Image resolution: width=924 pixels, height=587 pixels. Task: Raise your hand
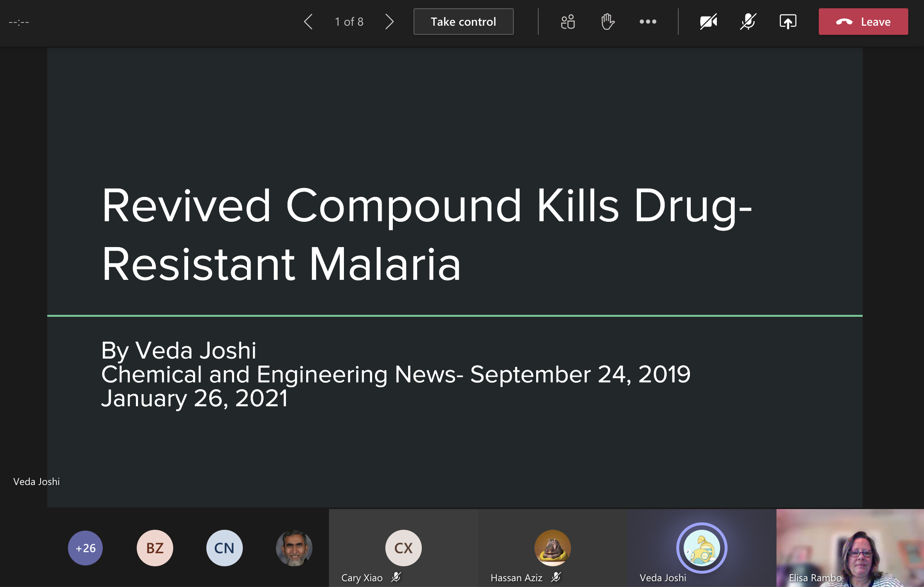tap(607, 22)
